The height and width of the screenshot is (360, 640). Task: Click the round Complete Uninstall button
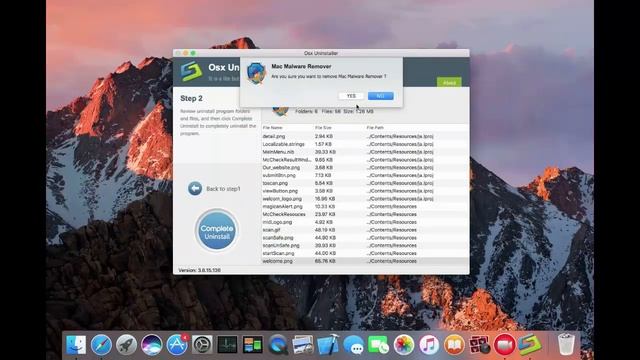click(x=217, y=230)
